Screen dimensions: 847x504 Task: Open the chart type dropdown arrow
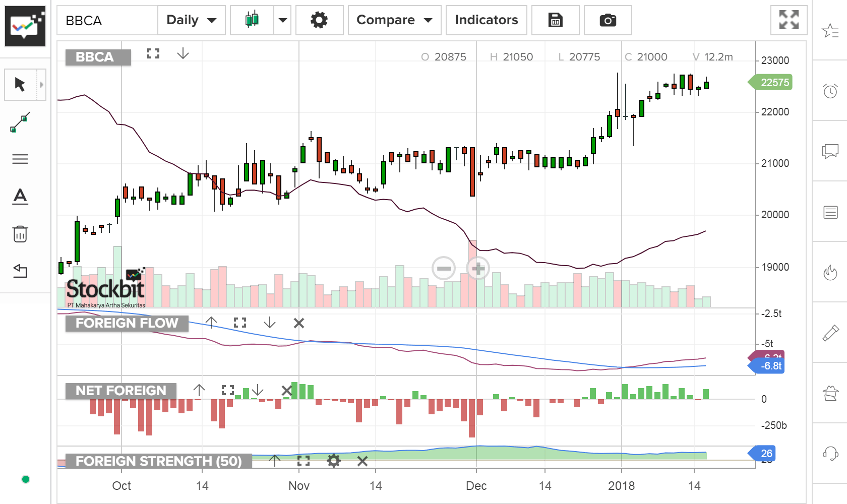pyautogui.click(x=282, y=20)
